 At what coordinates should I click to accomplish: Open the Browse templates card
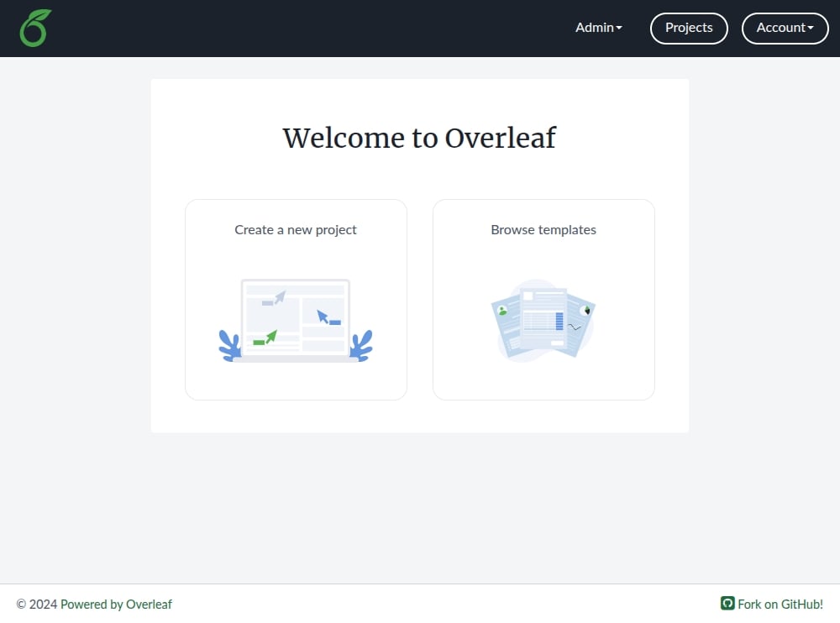point(543,300)
